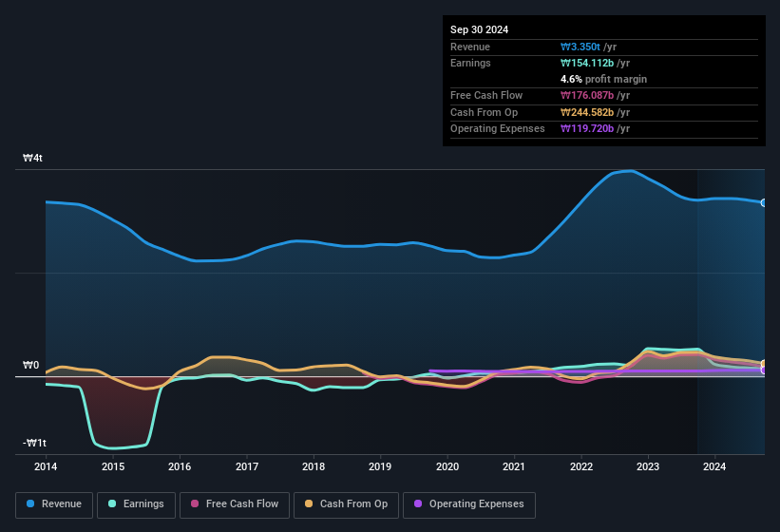The image size is (780, 532).
Task: Click the 2023 year on the timeline
Action: click(648, 466)
